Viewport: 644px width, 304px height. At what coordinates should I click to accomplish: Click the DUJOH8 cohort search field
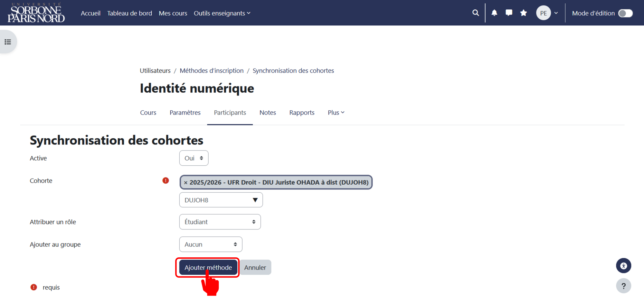click(221, 200)
